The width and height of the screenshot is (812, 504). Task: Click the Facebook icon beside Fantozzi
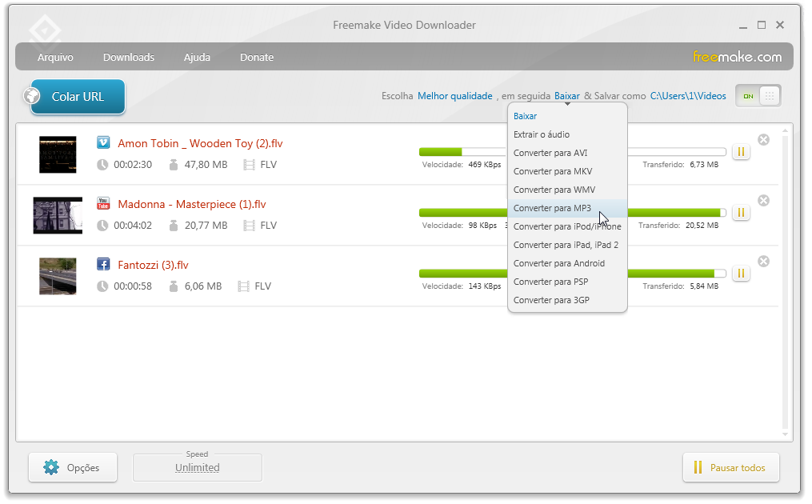click(x=103, y=264)
